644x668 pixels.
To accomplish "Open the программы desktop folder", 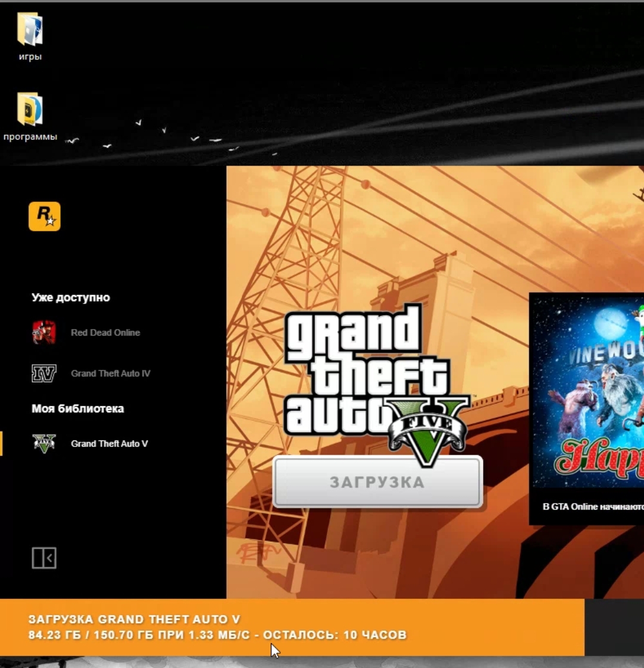I will click(x=30, y=117).
